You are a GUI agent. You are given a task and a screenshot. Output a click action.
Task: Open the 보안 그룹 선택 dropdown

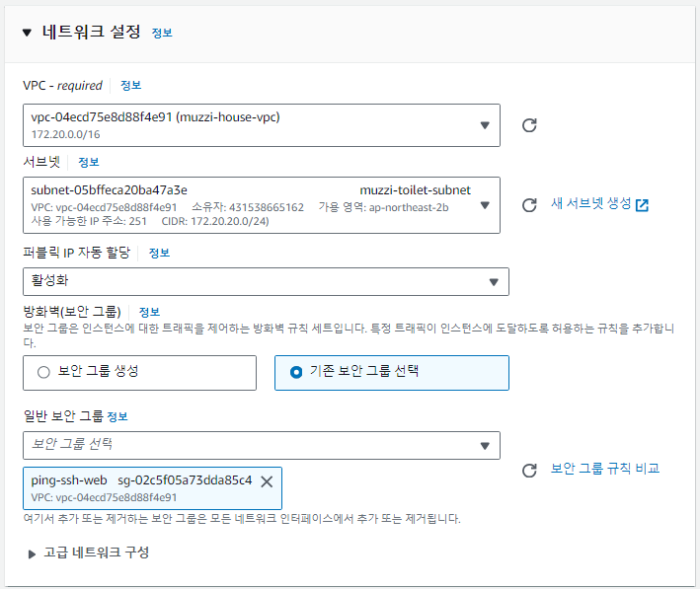pyautogui.click(x=262, y=445)
